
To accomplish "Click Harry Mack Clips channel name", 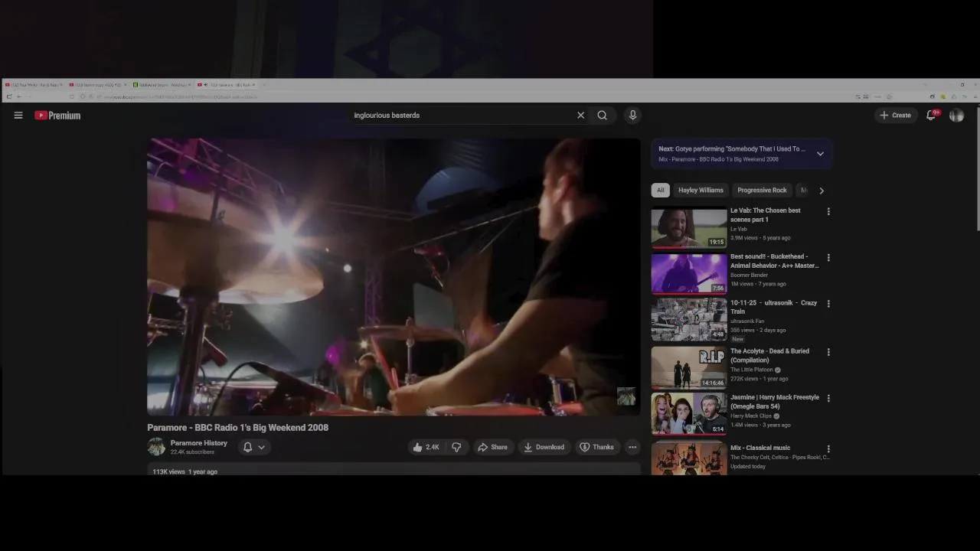I will (750, 416).
